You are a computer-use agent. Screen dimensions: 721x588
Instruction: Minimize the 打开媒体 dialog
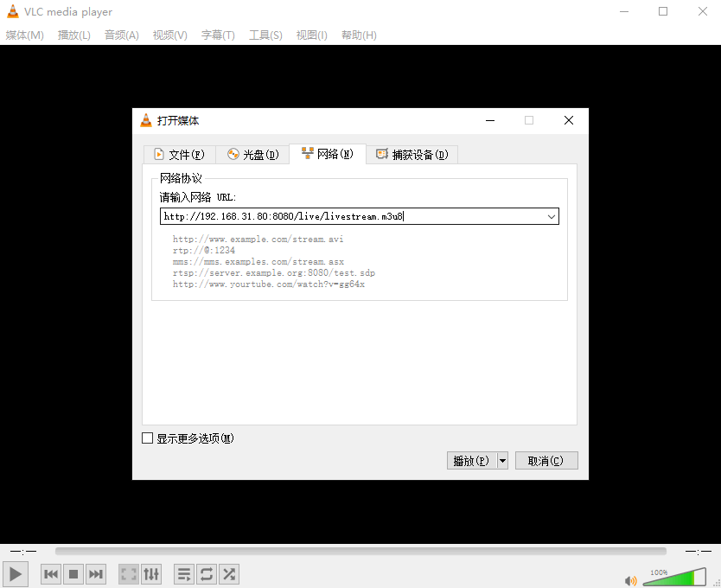pyautogui.click(x=490, y=120)
